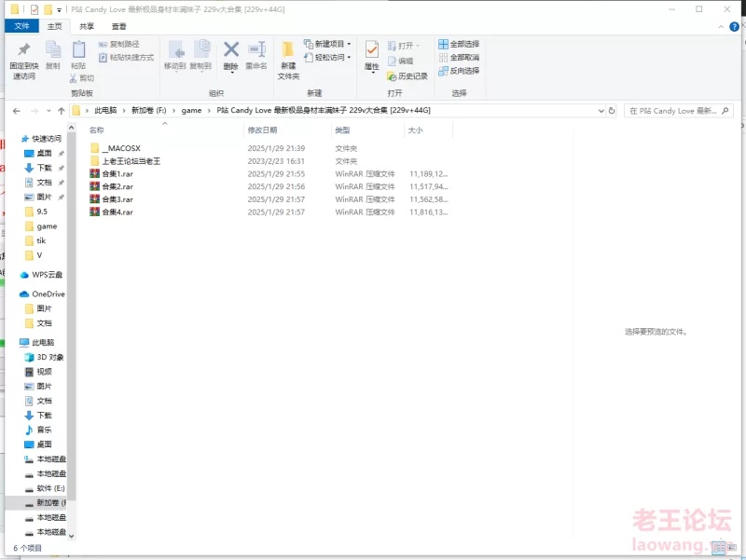Click the title bar properties checkmark icon
This screenshot has height=560, width=746.
click(35, 9)
